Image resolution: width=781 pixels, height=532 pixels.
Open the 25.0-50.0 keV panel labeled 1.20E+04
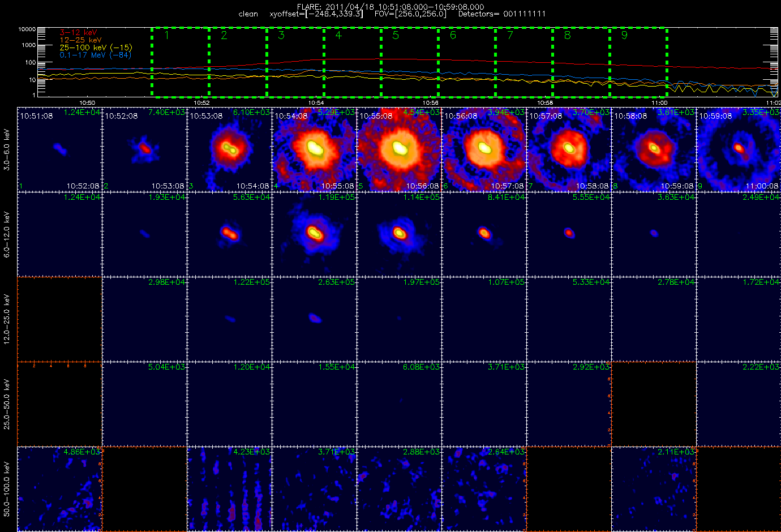pos(229,404)
